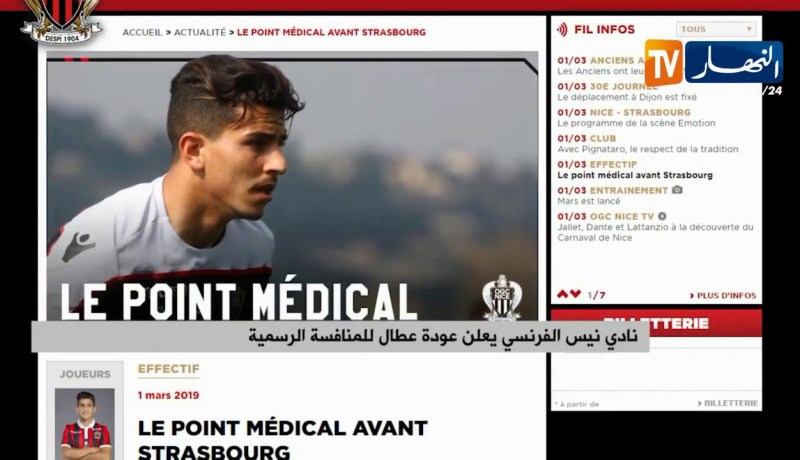Click the BILLETTERIE link at panel bottom

728,403
